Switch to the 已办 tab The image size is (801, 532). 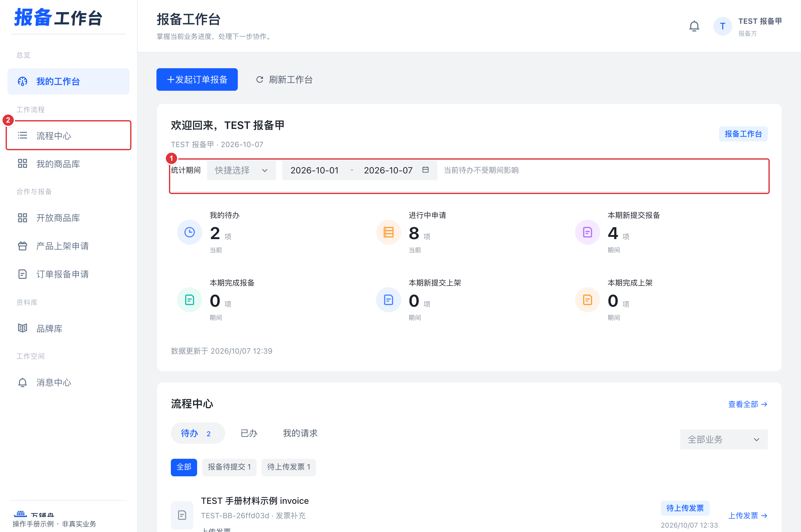(249, 433)
